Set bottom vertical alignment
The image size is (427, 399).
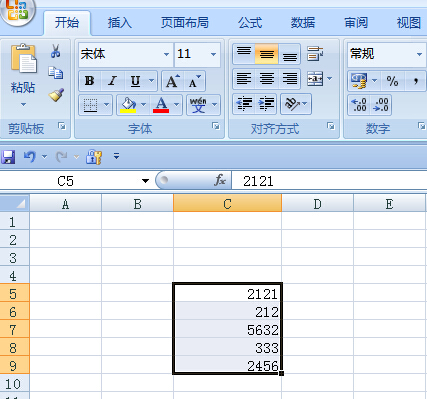290,54
